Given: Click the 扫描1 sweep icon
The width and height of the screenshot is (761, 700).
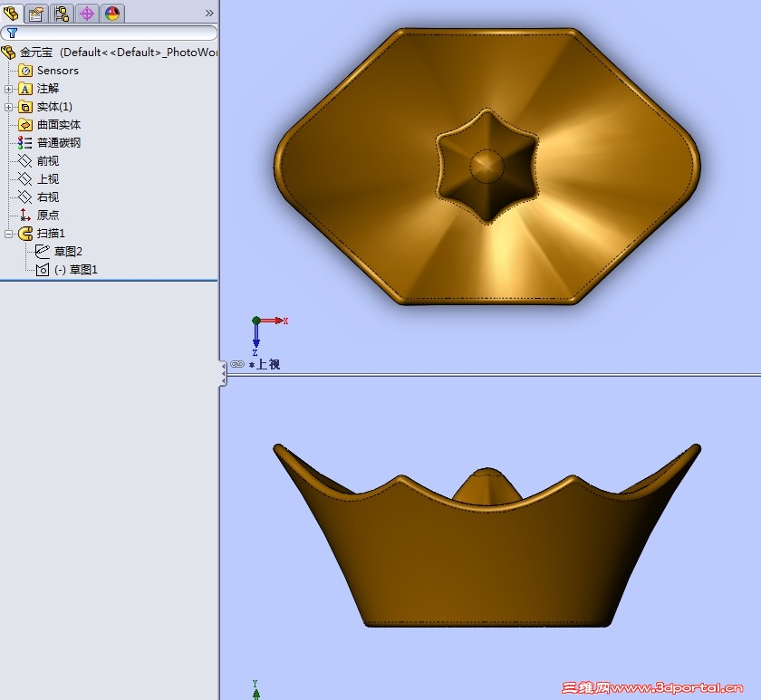Looking at the screenshot, I should coord(25,234).
